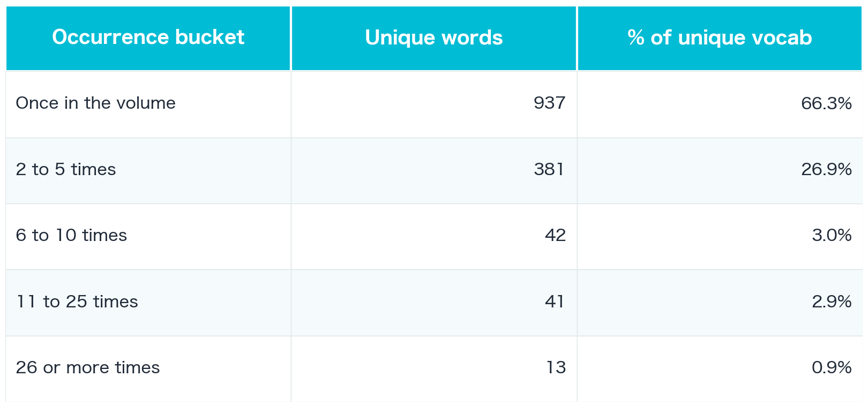868x407 pixels.
Task: Select the 'Once in the volume' cell
Action: point(95,103)
